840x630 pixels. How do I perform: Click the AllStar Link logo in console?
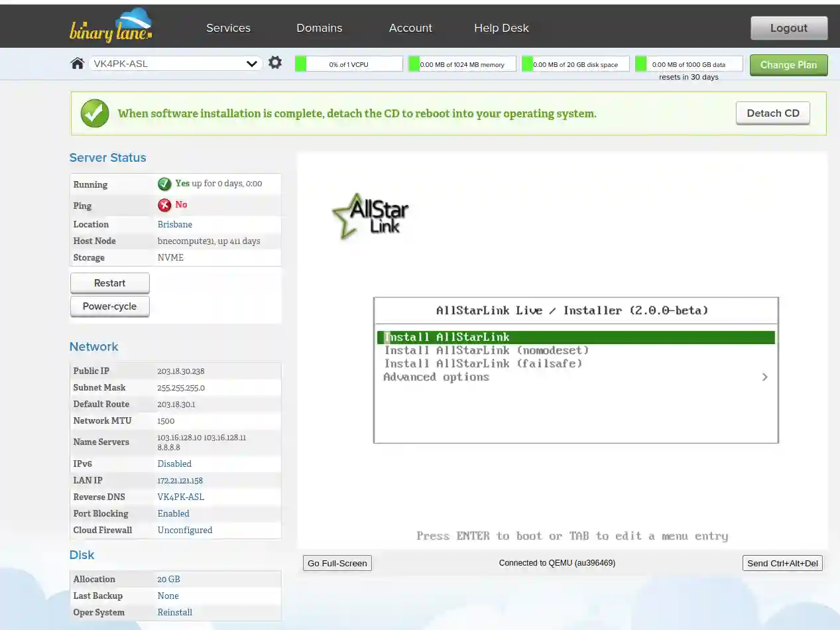point(370,216)
